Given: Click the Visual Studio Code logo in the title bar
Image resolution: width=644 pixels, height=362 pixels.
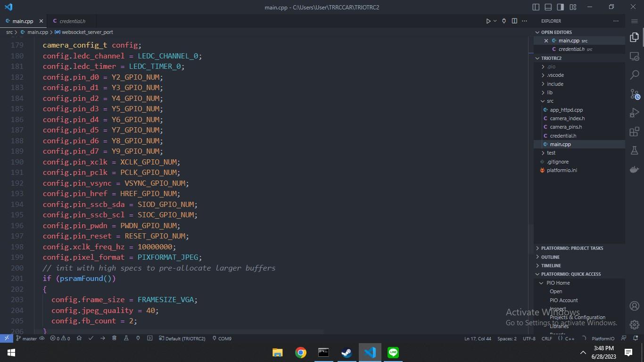Looking at the screenshot, I should pos(8,7).
